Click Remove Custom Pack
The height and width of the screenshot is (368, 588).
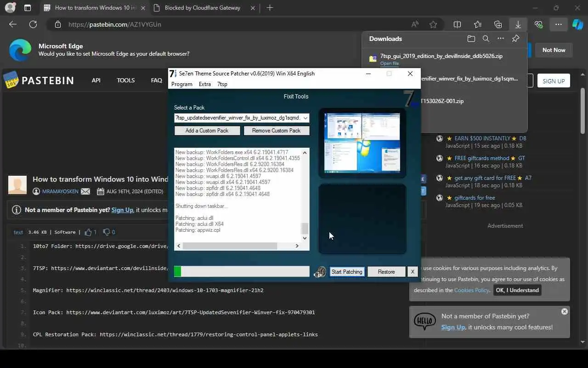pos(276,131)
